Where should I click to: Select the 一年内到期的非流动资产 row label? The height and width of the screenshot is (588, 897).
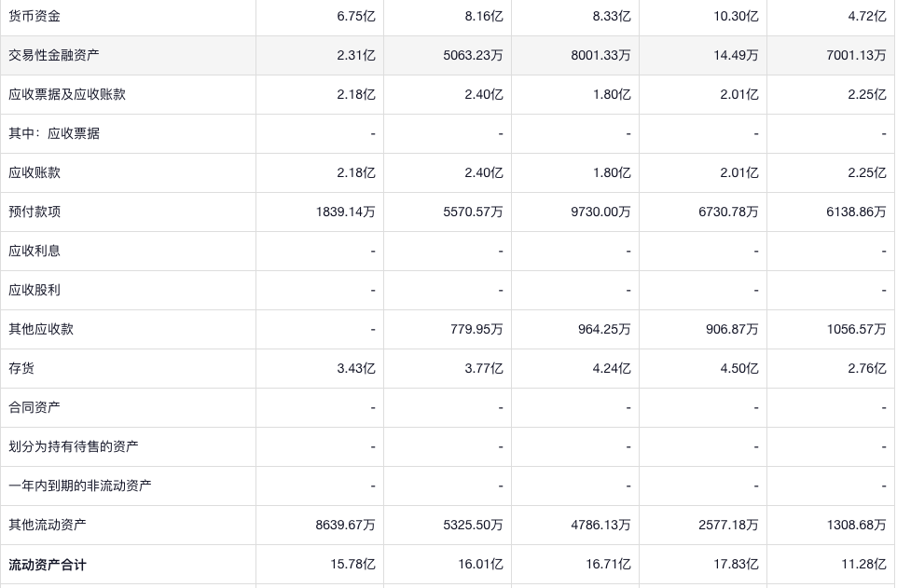click(x=80, y=485)
